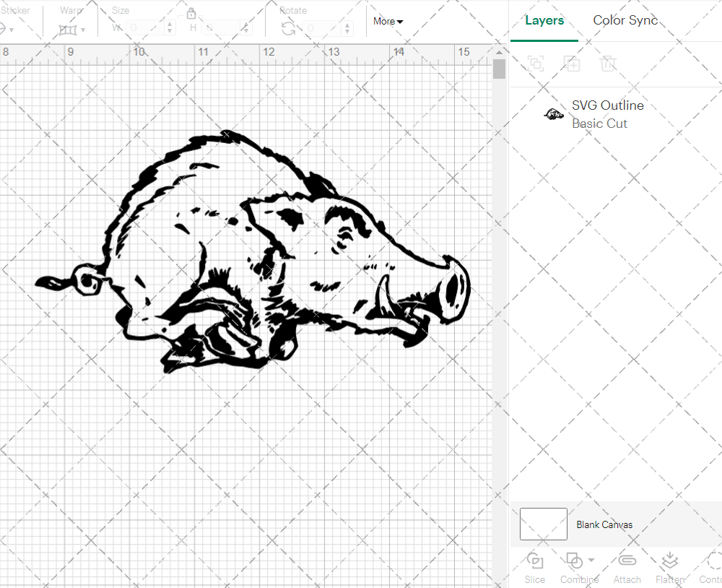
Task: Click the duplicate layer icon
Action: 573,64
